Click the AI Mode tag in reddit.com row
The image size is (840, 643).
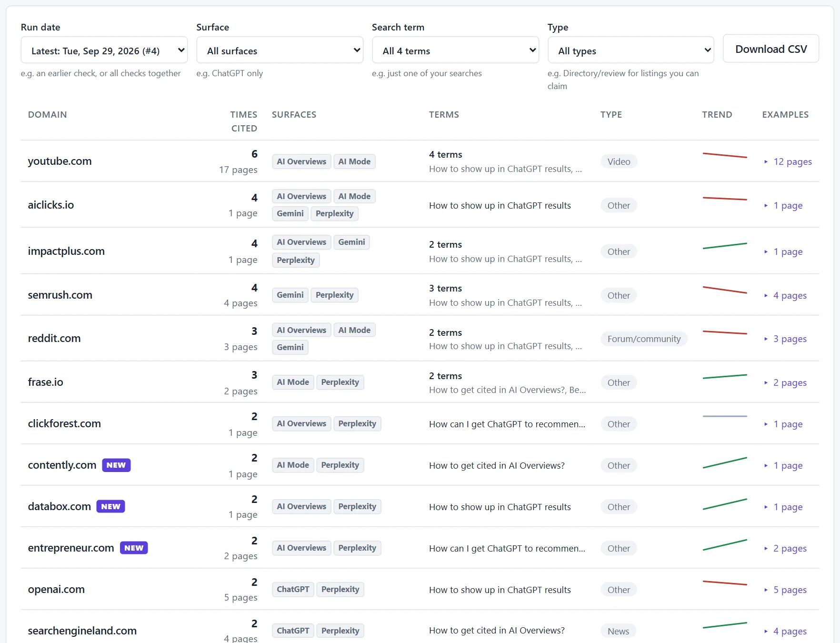pyautogui.click(x=354, y=331)
